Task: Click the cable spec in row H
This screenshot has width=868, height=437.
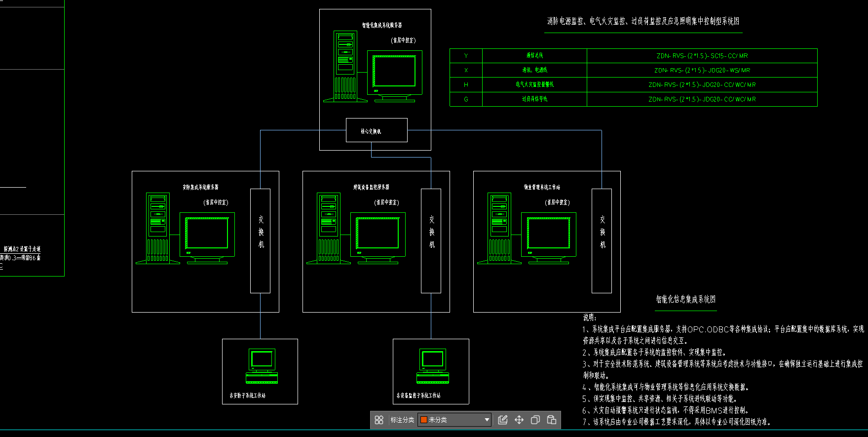Action: click(702, 84)
